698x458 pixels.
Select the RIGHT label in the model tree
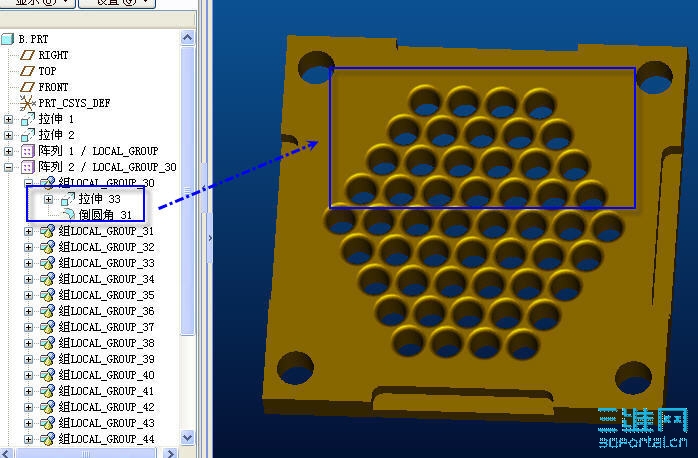53,55
